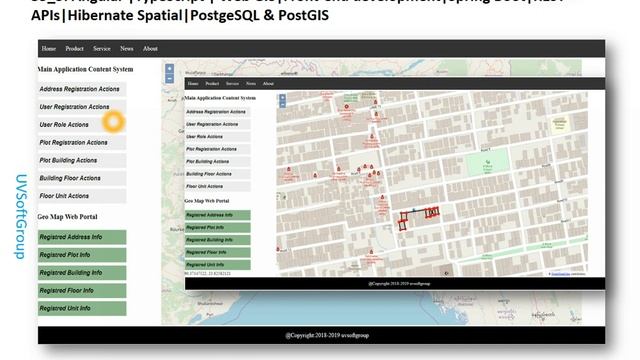
Task: Click the green park area on front map
Action: [x=488, y=162]
